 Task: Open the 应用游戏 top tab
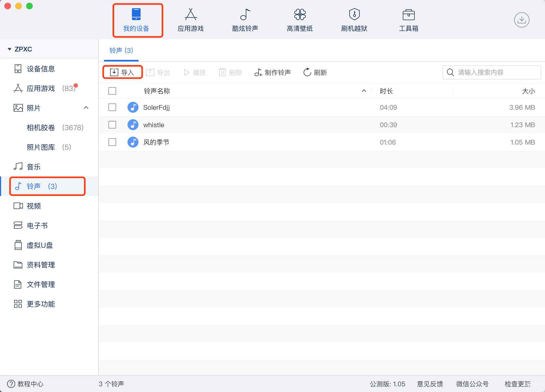click(x=191, y=20)
